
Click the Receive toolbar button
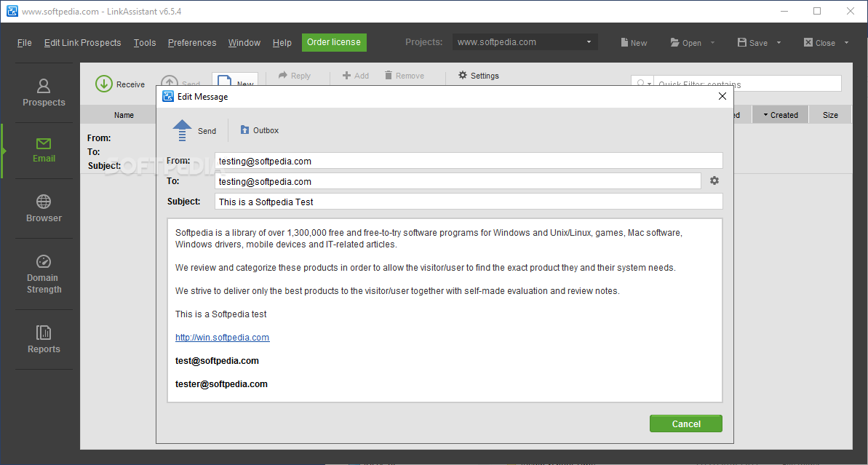pyautogui.click(x=120, y=84)
